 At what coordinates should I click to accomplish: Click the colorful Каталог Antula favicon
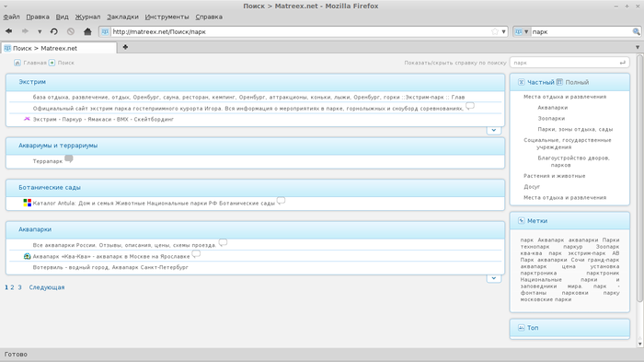[x=27, y=203]
